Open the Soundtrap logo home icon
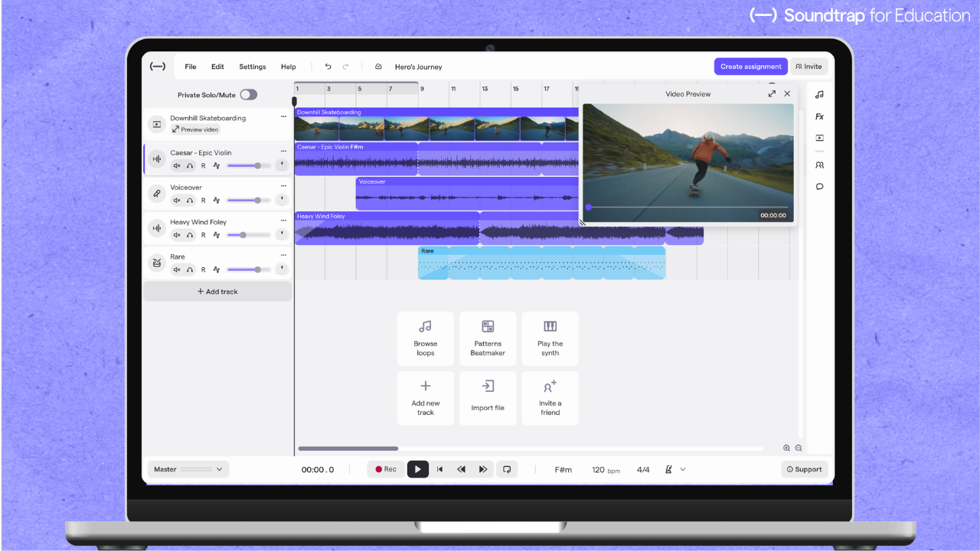The height and width of the screenshot is (551, 980). click(x=157, y=67)
